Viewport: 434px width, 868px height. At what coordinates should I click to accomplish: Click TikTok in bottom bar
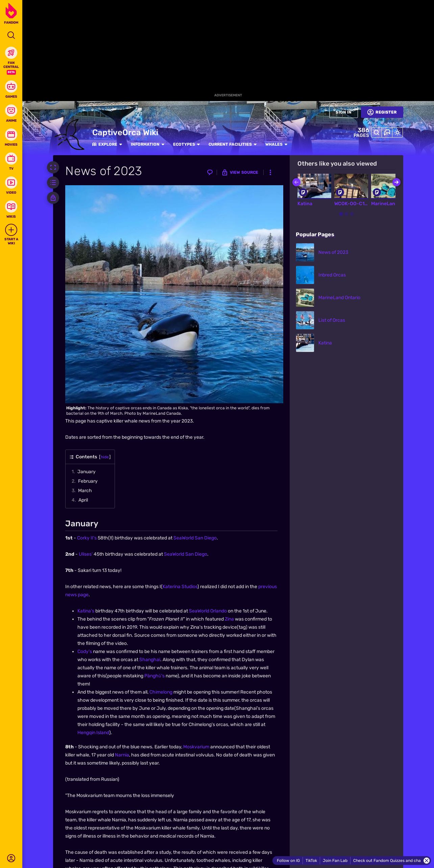click(x=311, y=861)
